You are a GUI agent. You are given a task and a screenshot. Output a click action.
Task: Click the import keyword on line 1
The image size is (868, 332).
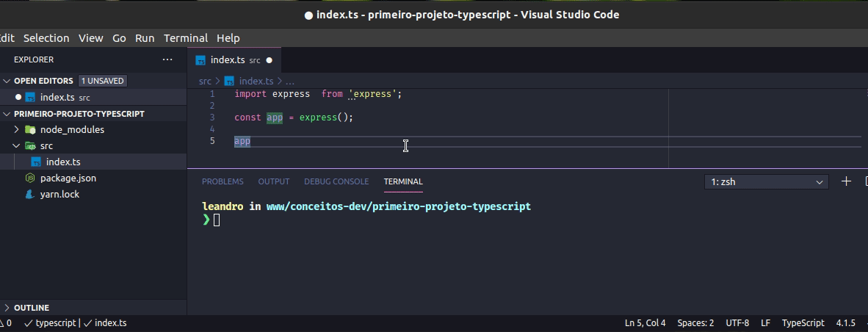click(x=250, y=94)
